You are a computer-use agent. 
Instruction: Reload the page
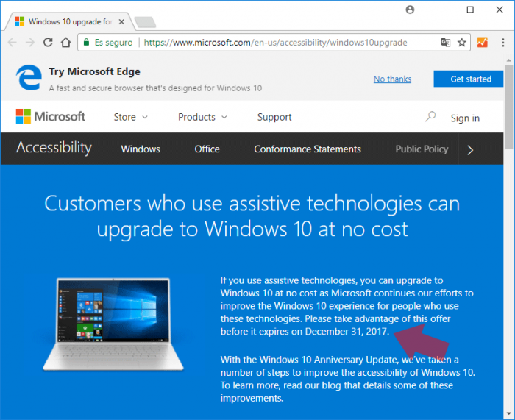(x=48, y=43)
